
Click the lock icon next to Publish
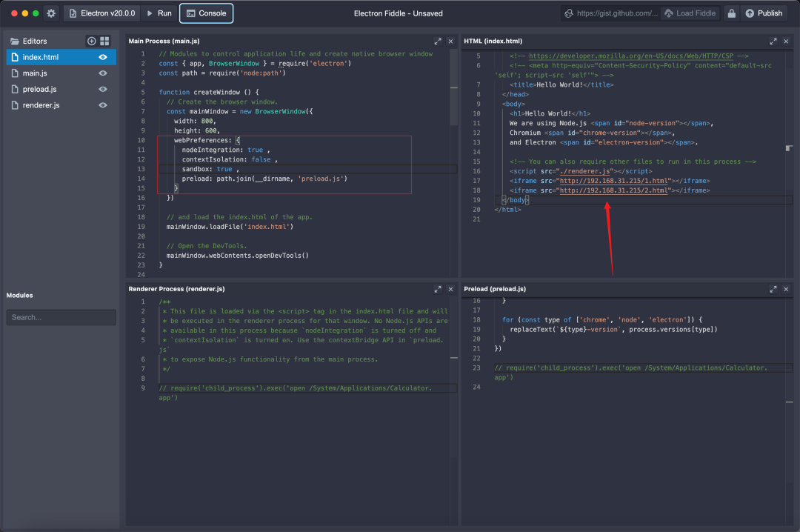point(731,13)
